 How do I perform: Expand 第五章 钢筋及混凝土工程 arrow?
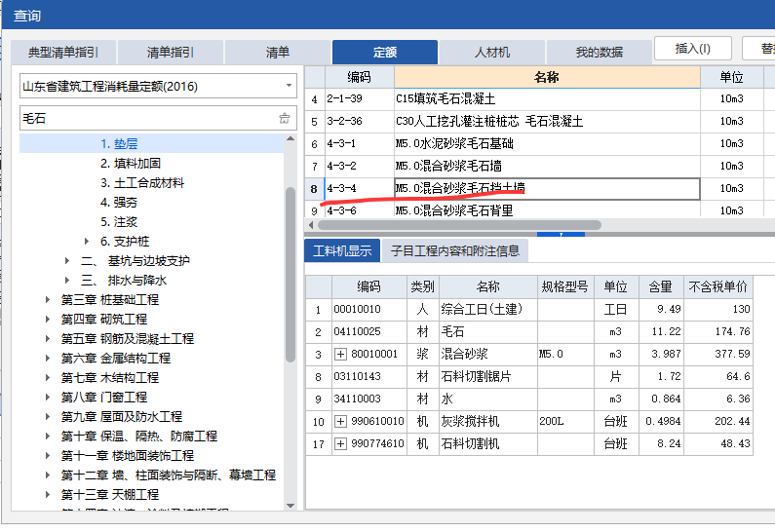pos(48,338)
